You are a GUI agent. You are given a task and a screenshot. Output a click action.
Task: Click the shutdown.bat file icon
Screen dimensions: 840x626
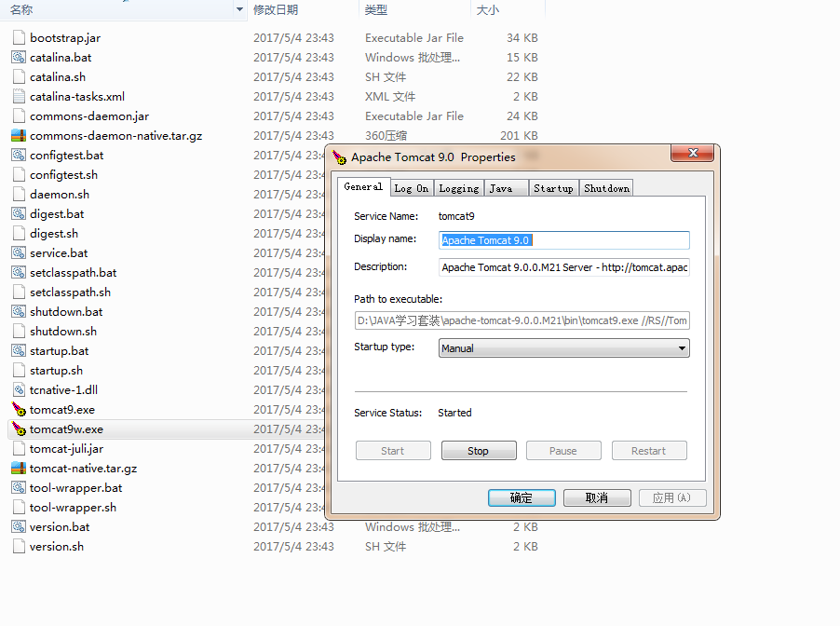coord(19,311)
